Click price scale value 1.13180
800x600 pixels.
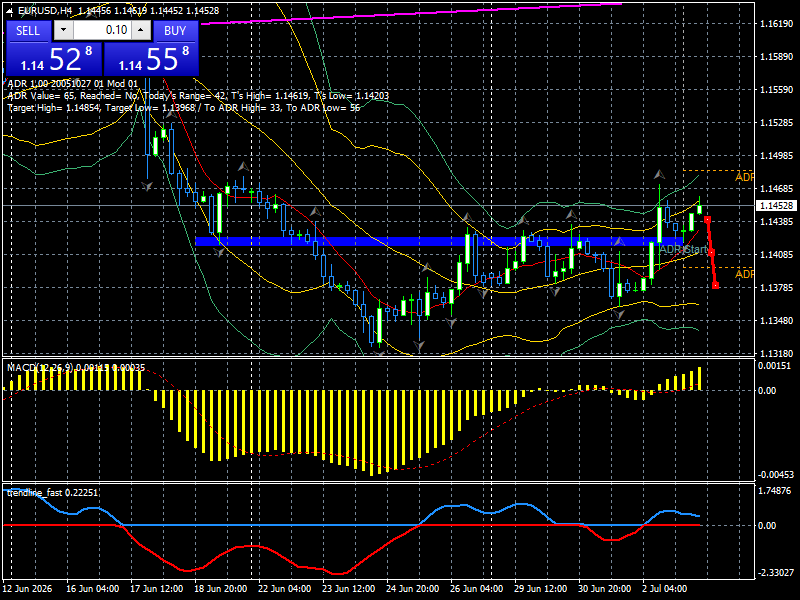click(777, 353)
